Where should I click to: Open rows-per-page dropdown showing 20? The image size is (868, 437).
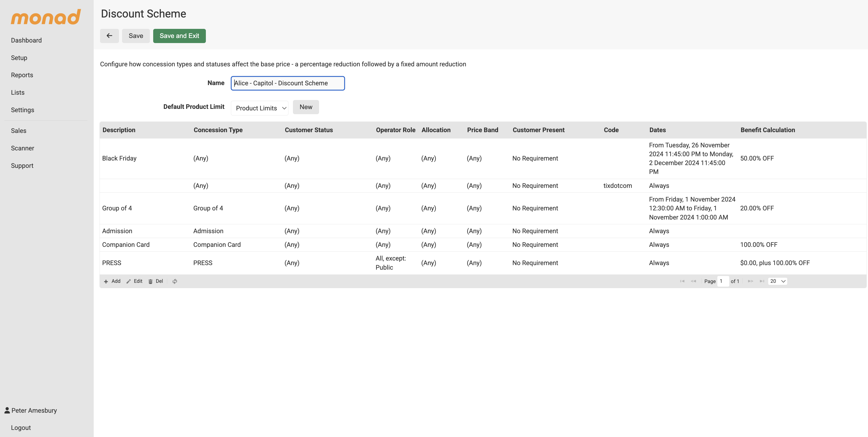click(777, 281)
